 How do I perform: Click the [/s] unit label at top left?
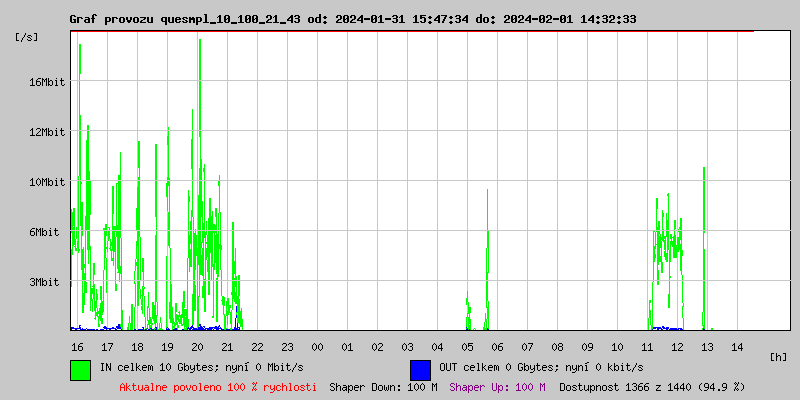[27, 37]
